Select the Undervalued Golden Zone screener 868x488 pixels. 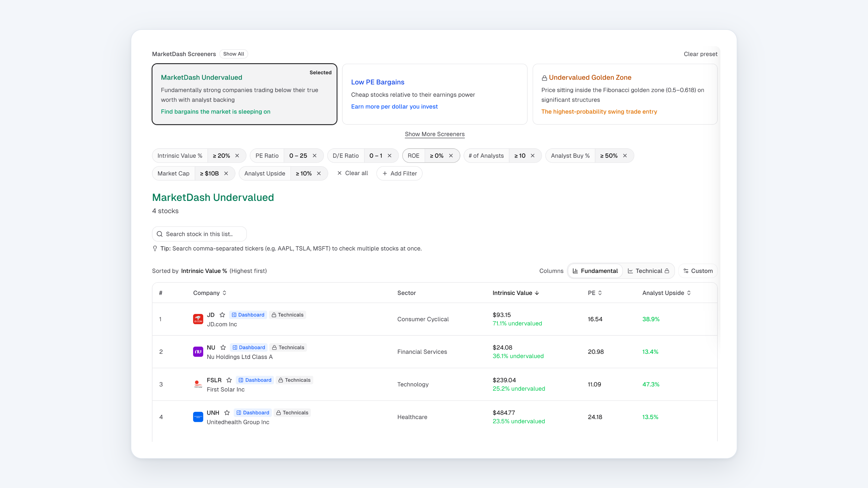point(625,94)
